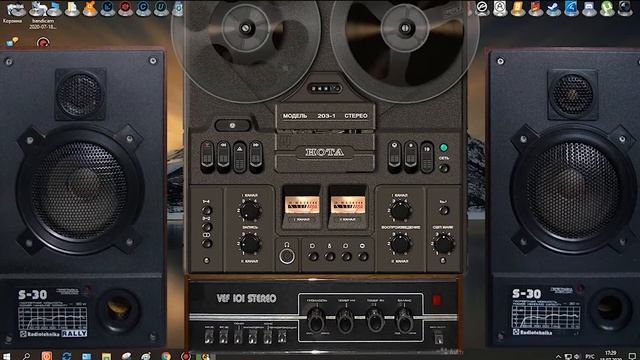Click third small button below VU meters

tap(346, 256)
